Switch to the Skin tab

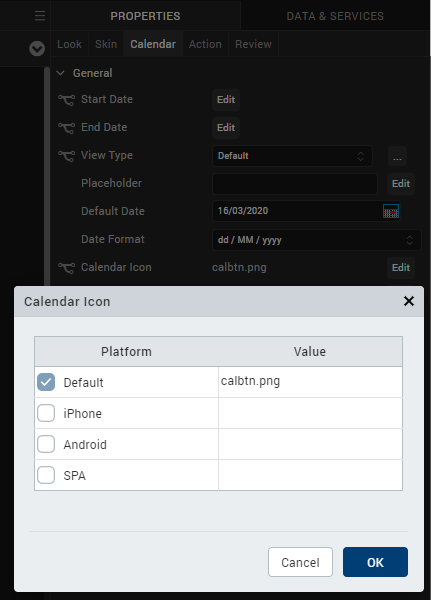106,44
